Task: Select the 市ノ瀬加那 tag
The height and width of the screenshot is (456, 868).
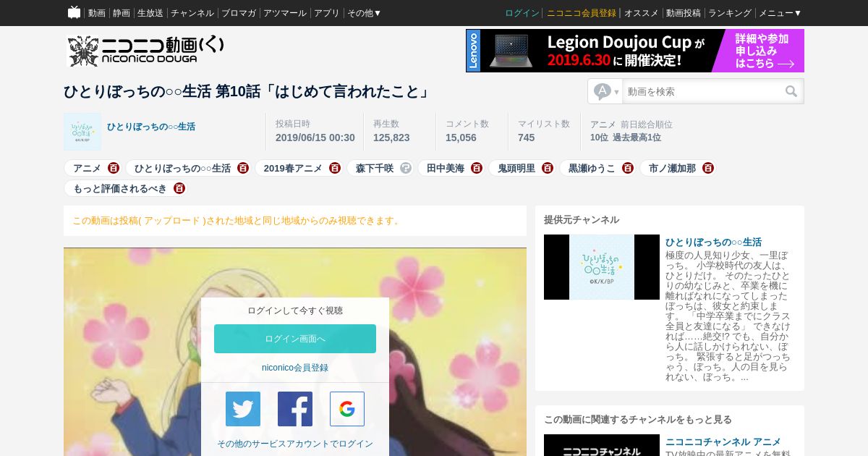Action: [672, 168]
